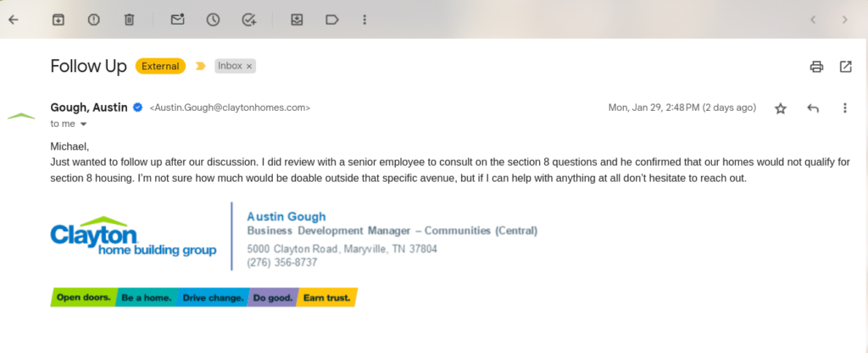Mark the email as unread
The height and width of the screenshot is (353, 868).
[178, 19]
